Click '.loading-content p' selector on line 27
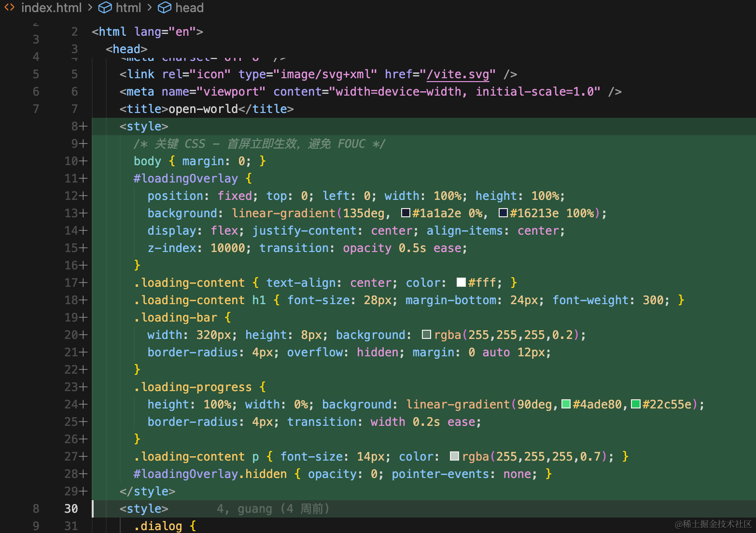This screenshot has height=533, width=756. click(x=196, y=457)
